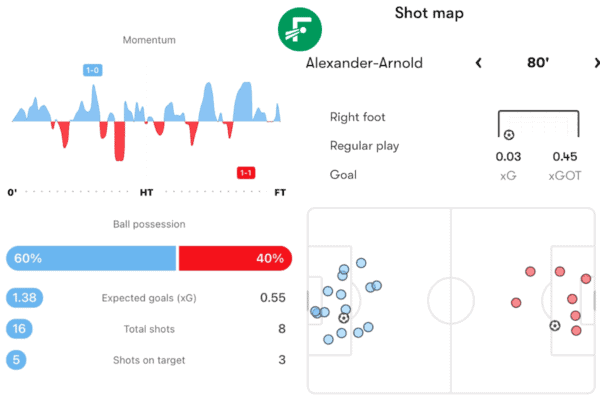Select the red team goal ball marker
The height and width of the screenshot is (400, 600).
click(555, 326)
